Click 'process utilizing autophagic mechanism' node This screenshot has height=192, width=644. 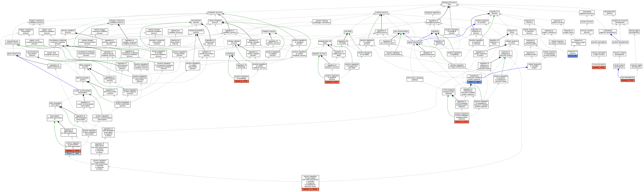tap(321, 22)
